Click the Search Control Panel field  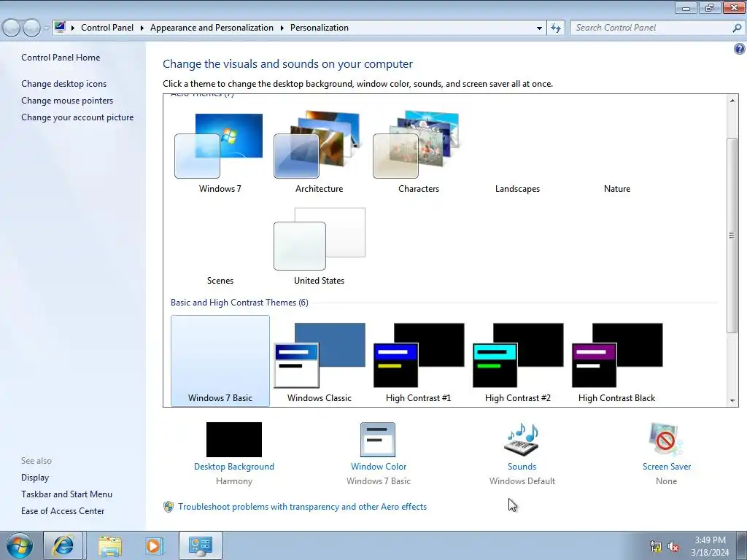pos(650,28)
